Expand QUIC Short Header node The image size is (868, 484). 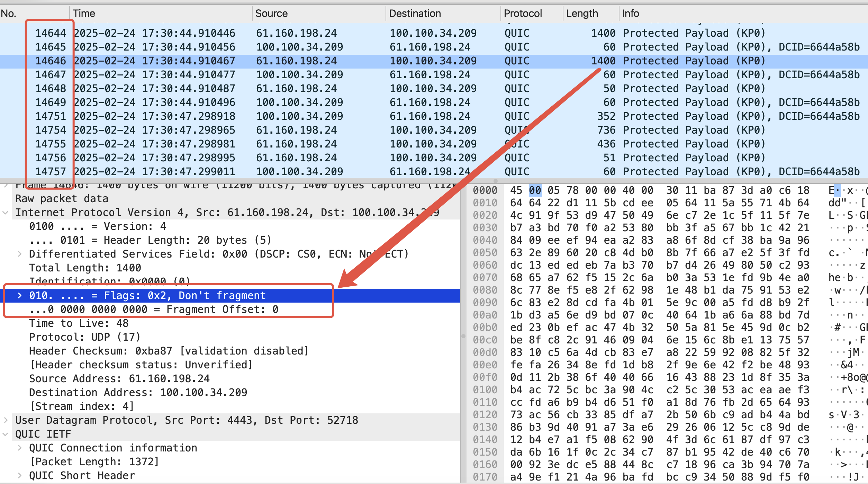click(20, 476)
